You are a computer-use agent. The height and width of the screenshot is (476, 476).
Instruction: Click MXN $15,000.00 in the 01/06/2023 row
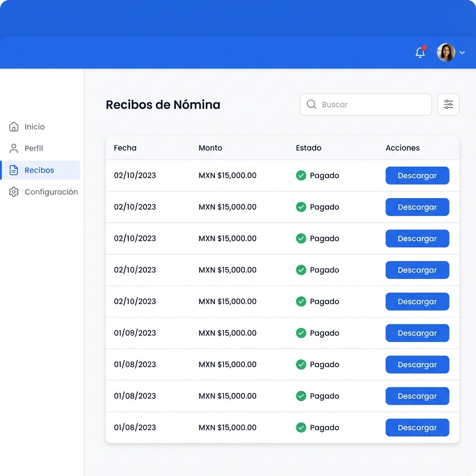click(227, 428)
